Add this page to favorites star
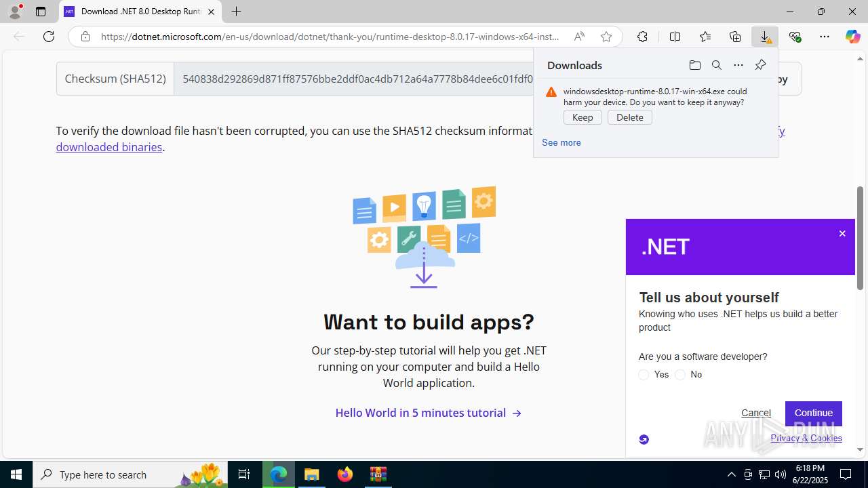Viewport: 868px width, 488px height. click(606, 37)
